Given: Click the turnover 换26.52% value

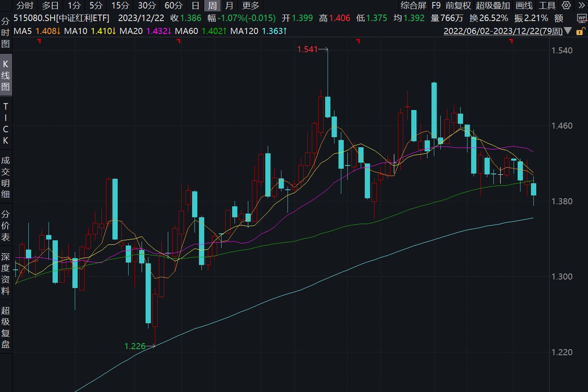Looking at the screenshot, I should (x=489, y=18).
